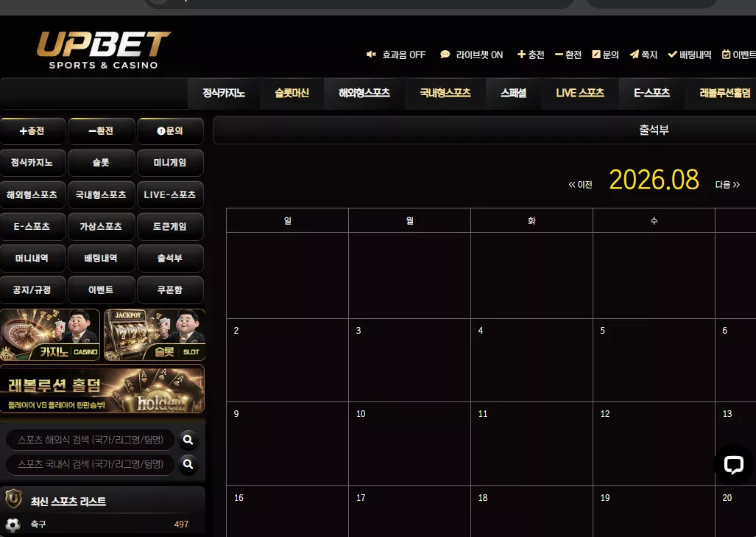
Task: Focus the 스포츠 해외식 검색 field
Action: [x=90, y=440]
